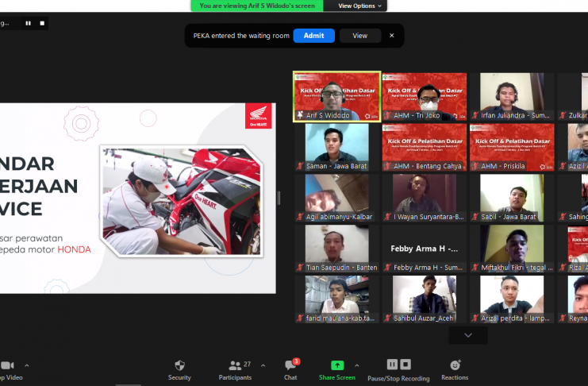Open the Security shield options
Image resolution: width=588 pixels, height=386 pixels.
179,365
